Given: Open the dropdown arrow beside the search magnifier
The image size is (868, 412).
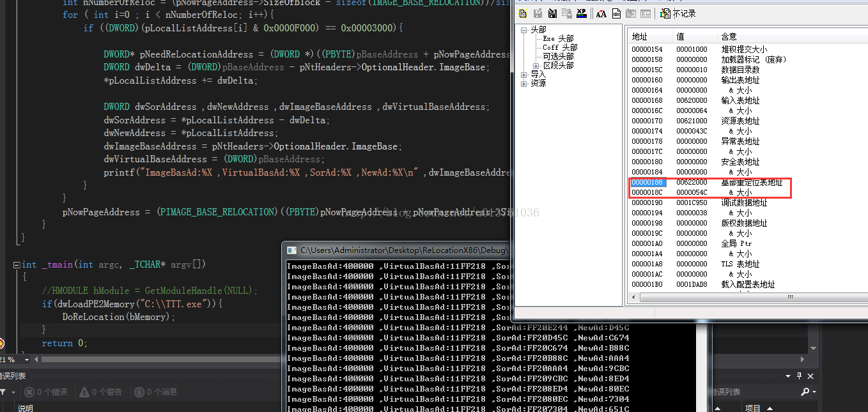Looking at the screenshot, I should coord(814,392).
